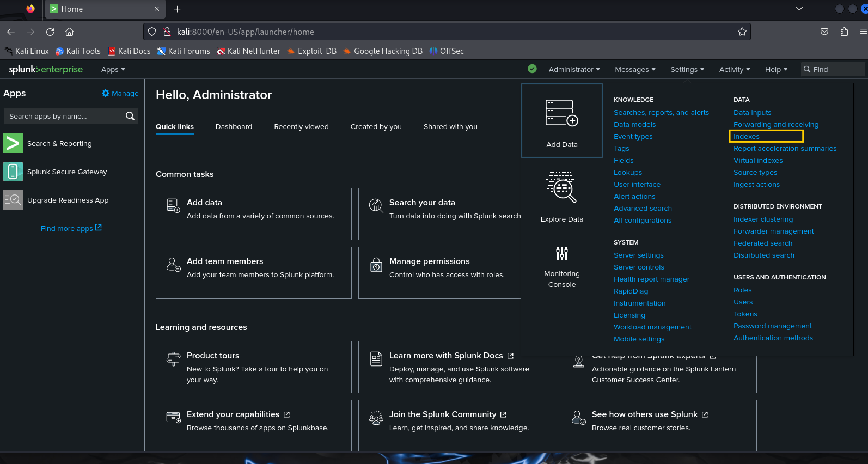Open Data inputs in Settings menu
Image resolution: width=868 pixels, height=464 pixels.
(752, 112)
